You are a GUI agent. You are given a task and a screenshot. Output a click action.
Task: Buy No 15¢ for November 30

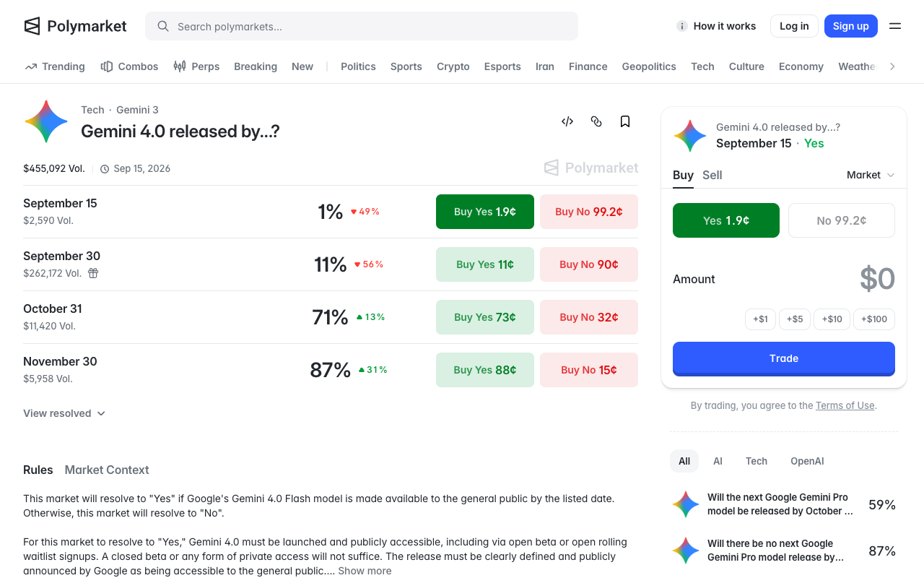(589, 370)
